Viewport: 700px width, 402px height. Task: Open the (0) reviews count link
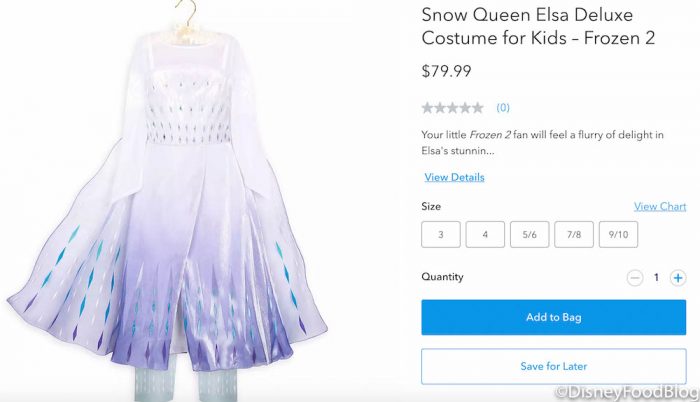[503, 107]
